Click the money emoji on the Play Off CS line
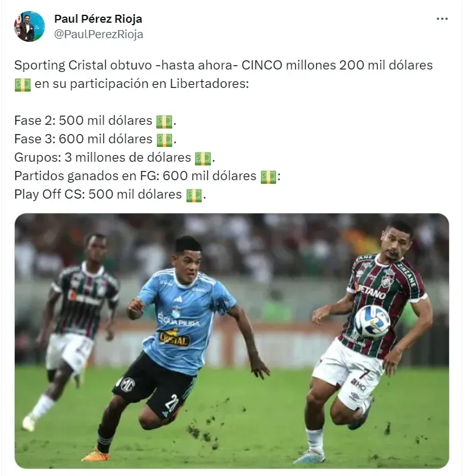 coord(194,196)
